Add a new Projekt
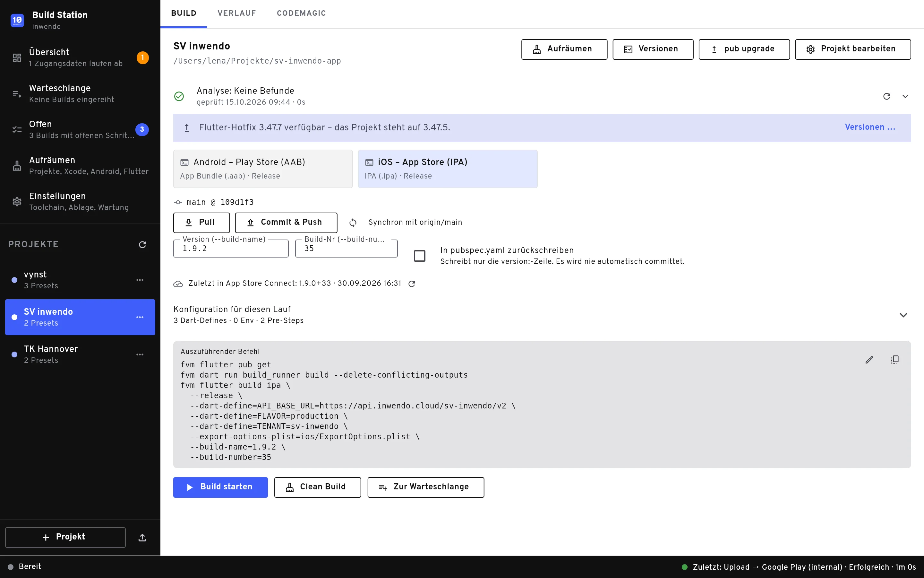Image resolution: width=924 pixels, height=578 pixels. pyautogui.click(x=65, y=538)
